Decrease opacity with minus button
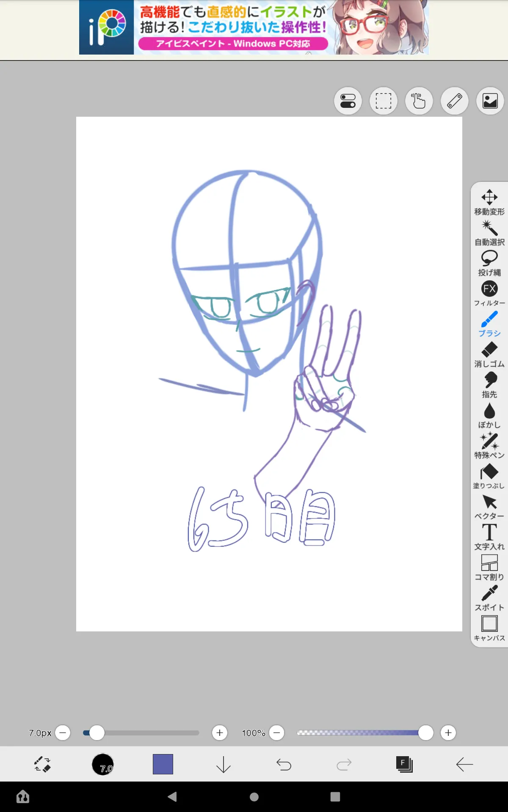508x812 pixels. (277, 732)
